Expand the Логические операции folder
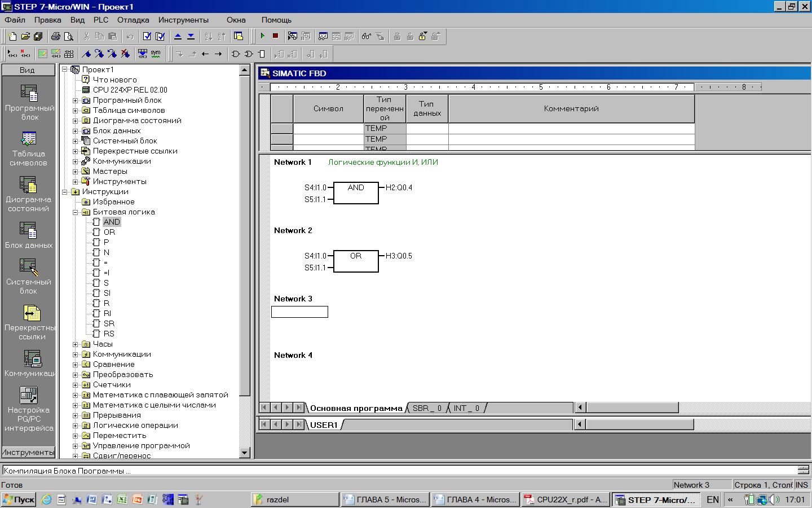812x508 pixels. point(76,426)
